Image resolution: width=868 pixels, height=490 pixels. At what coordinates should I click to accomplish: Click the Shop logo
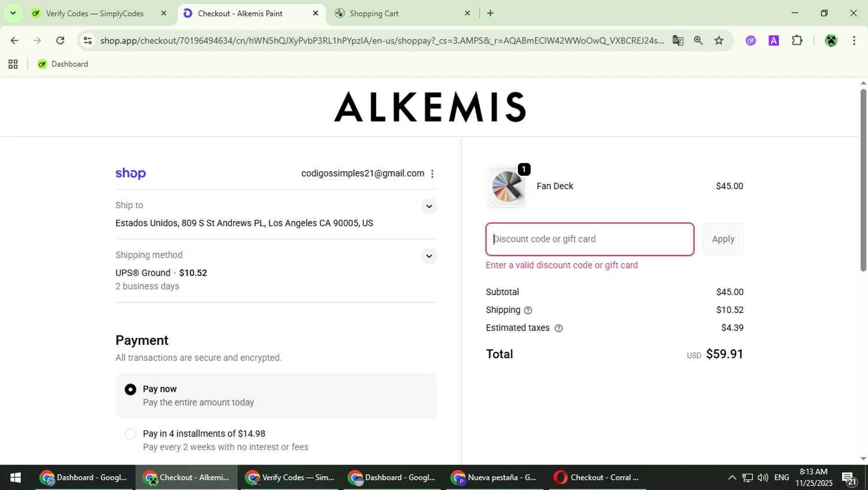click(131, 174)
